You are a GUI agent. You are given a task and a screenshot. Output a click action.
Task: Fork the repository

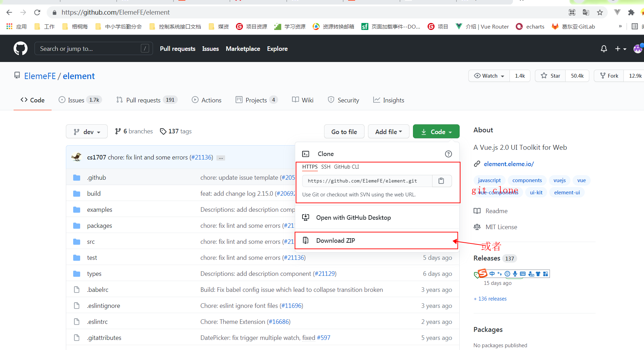tap(609, 76)
